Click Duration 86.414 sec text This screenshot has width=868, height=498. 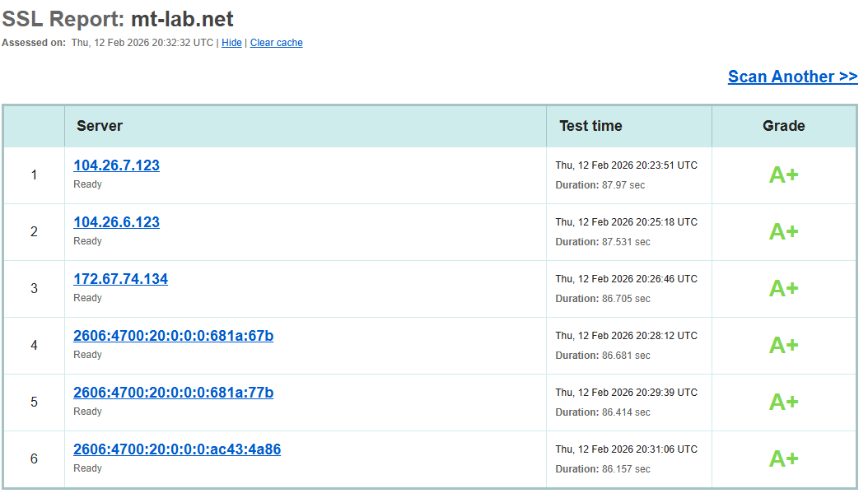[603, 412]
